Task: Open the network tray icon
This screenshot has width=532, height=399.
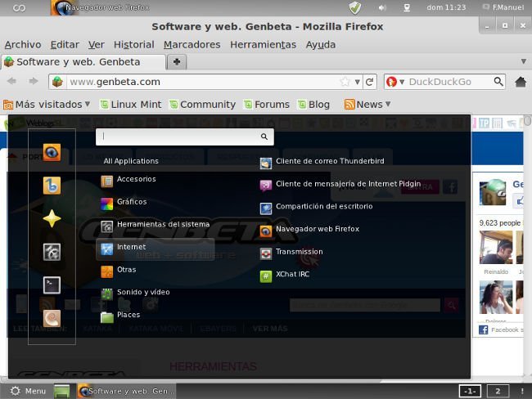Action: (x=407, y=7)
